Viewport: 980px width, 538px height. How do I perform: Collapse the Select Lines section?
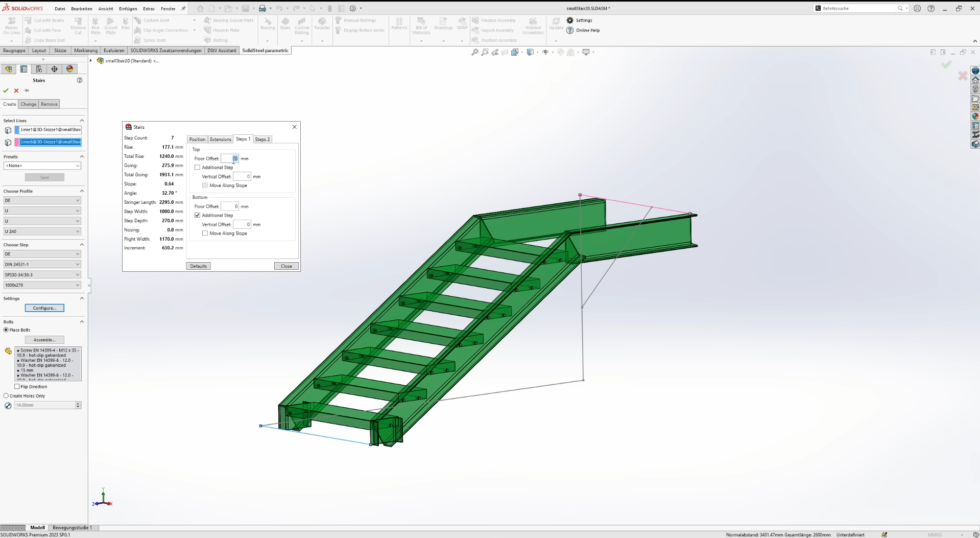[82, 121]
